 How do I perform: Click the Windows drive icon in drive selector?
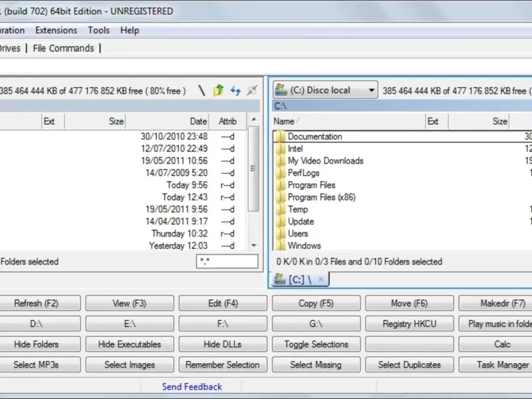click(281, 90)
